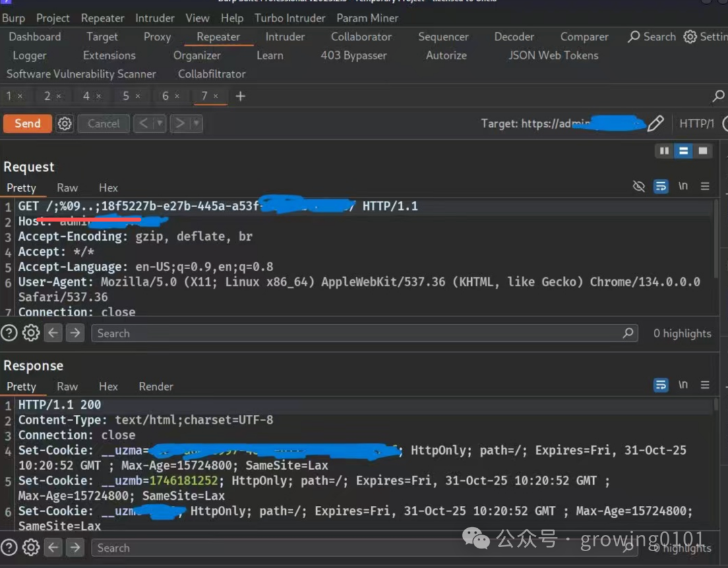Viewport: 728px width, 568px height.
Task: Go to next match in response search
Action: pyautogui.click(x=75, y=547)
